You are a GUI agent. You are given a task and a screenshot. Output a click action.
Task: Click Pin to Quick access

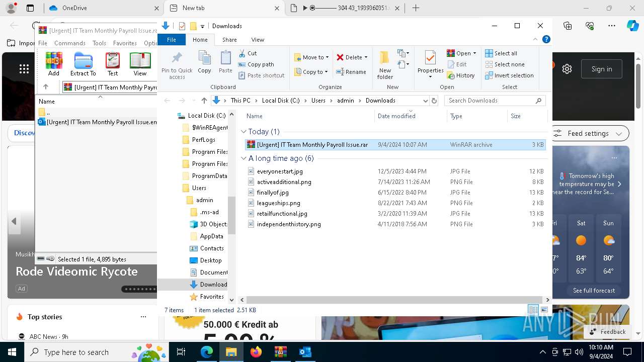[177, 65]
